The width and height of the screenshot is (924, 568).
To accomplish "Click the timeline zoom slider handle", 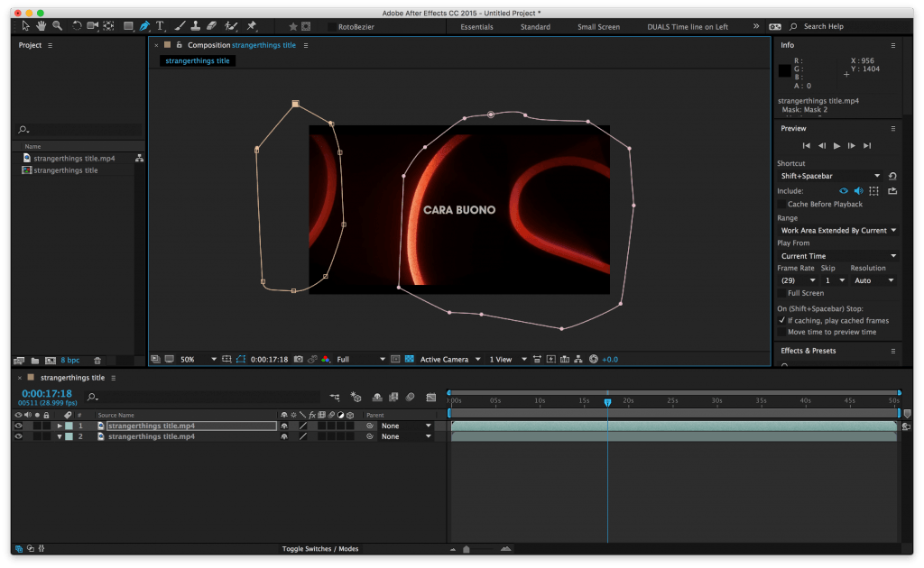I will [467, 549].
